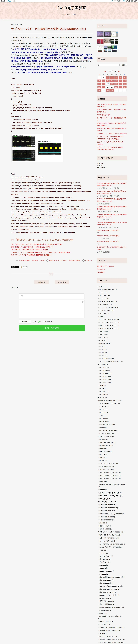This screenshot has height=644, width=138.
Task: Open the #Timer tag link
Action: click(42, 260)
